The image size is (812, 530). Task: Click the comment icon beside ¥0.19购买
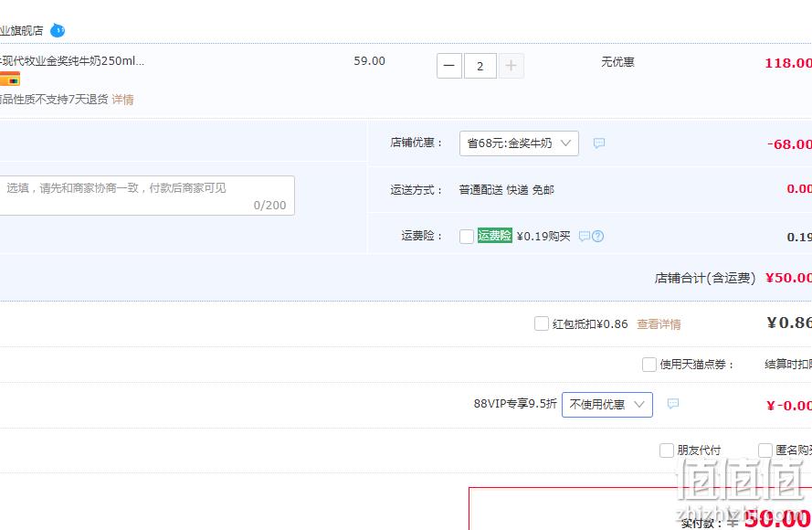[585, 237]
